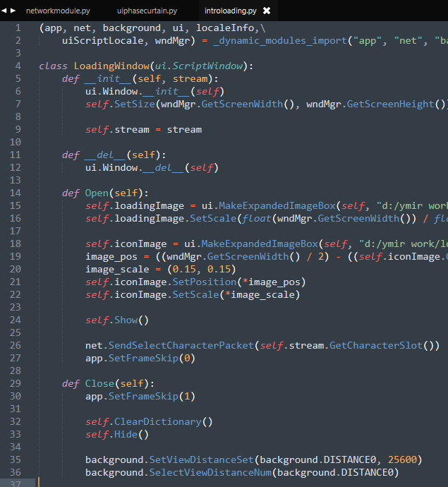The height and width of the screenshot is (487, 448).
Task: Click SendSelectCharacterPacket method
Action: (181, 345)
